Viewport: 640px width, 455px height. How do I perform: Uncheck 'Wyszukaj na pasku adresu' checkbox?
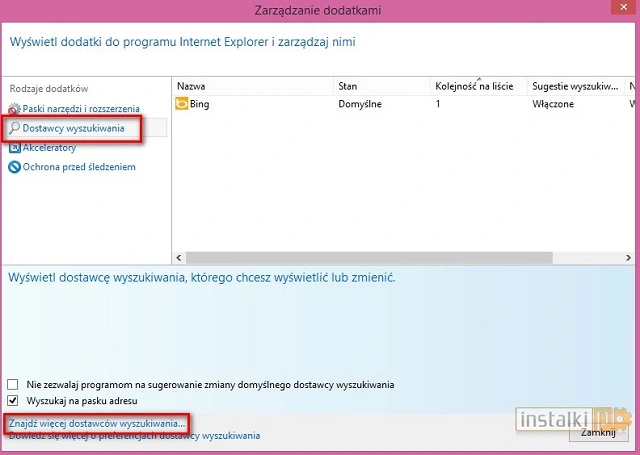click(13, 400)
